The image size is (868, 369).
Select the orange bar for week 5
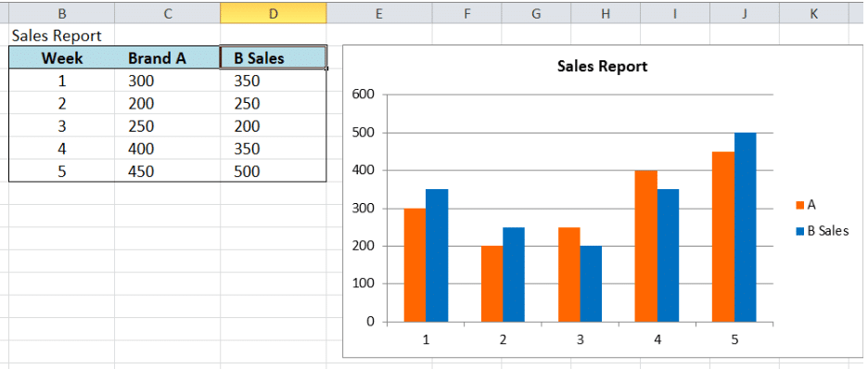[x=723, y=236]
